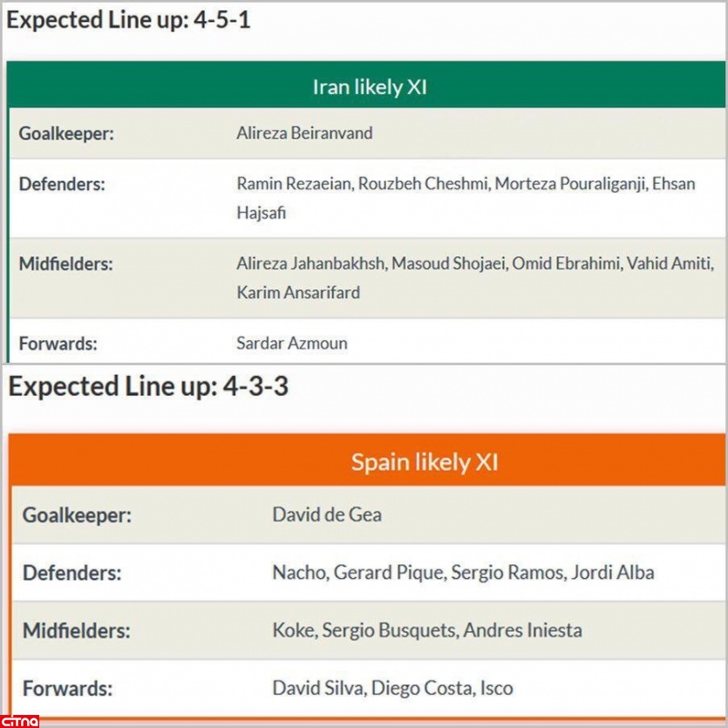Viewport: 728px width, 728px height.
Task: Click Diego Costa in Spain forwards row
Action: [421, 688]
